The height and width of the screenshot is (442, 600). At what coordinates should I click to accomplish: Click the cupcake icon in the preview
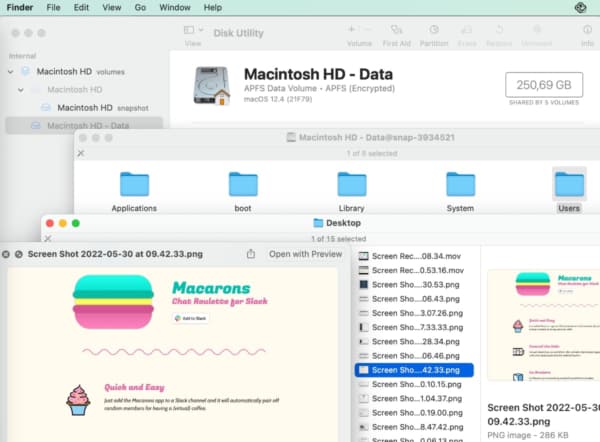(78, 400)
